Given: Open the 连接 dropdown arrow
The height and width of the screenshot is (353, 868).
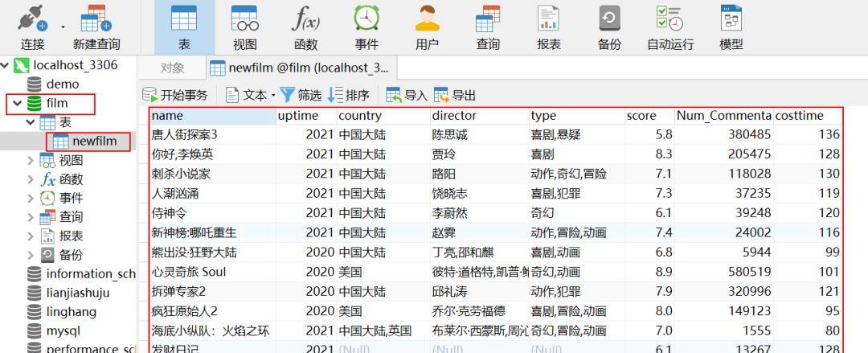Looking at the screenshot, I should point(62,26).
